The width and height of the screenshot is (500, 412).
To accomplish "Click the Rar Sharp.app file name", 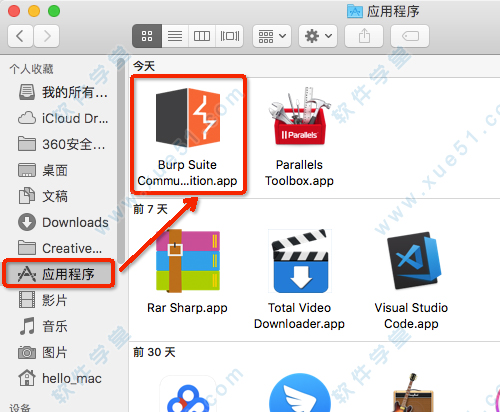I will 187,308.
